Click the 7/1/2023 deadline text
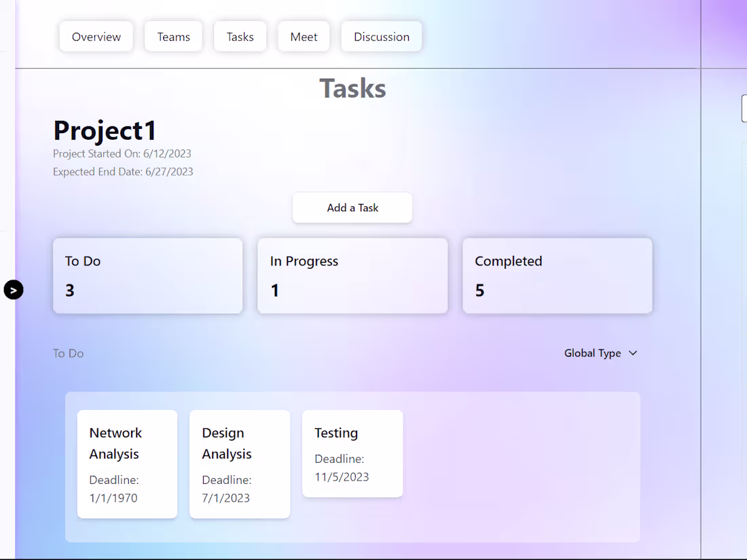747x560 pixels. 226,498
